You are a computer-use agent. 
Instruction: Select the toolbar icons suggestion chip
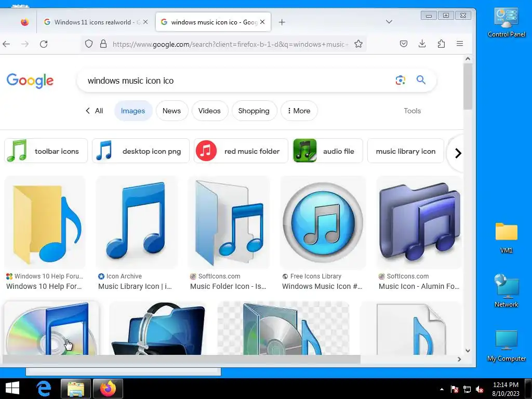tap(46, 151)
